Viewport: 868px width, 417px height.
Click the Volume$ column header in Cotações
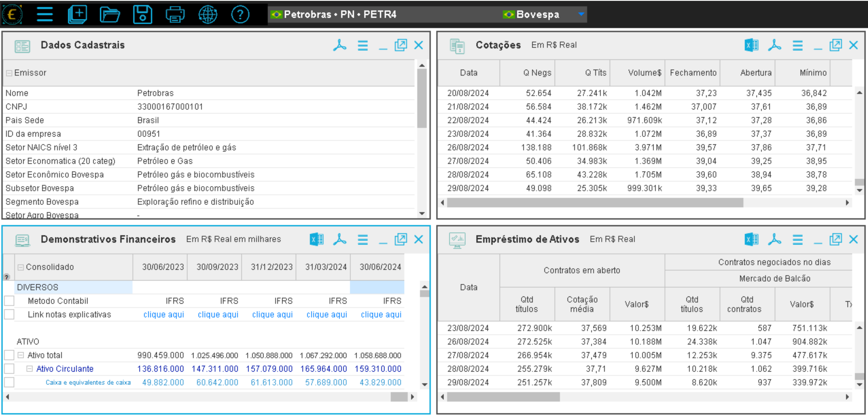(x=638, y=72)
